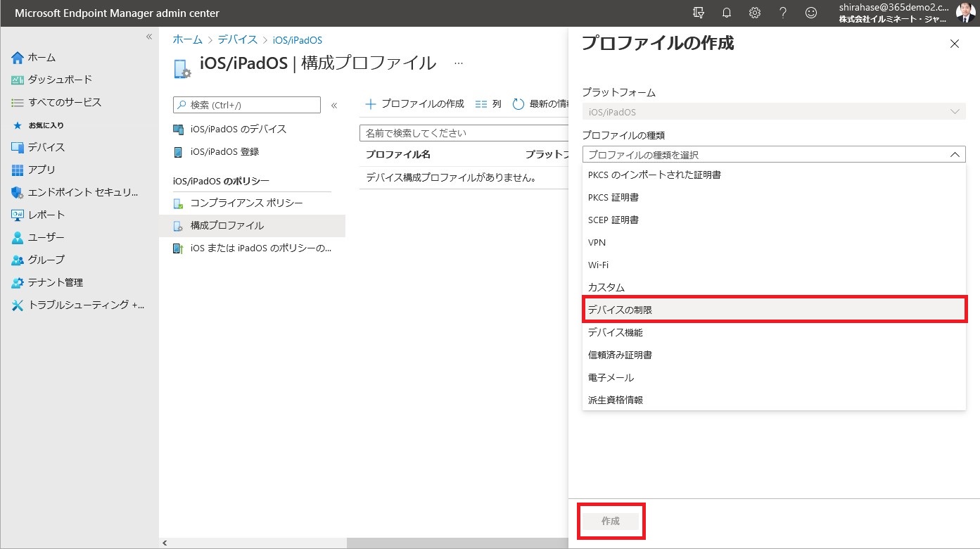Select カスタム profile type
Image resolution: width=980 pixels, height=549 pixels.
pos(774,287)
